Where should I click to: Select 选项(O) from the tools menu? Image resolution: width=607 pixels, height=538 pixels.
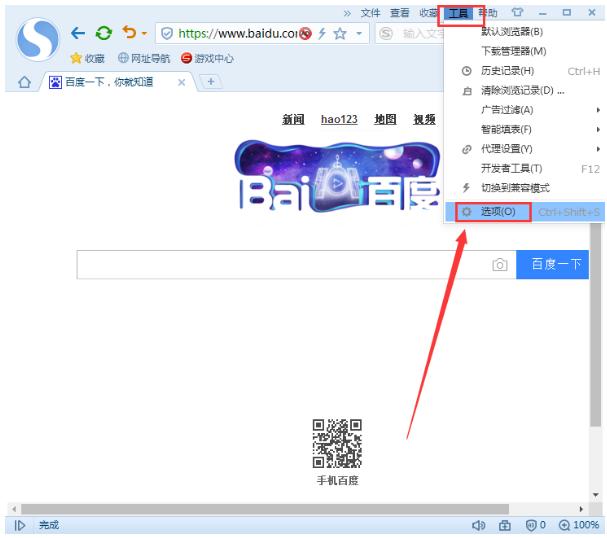click(497, 212)
